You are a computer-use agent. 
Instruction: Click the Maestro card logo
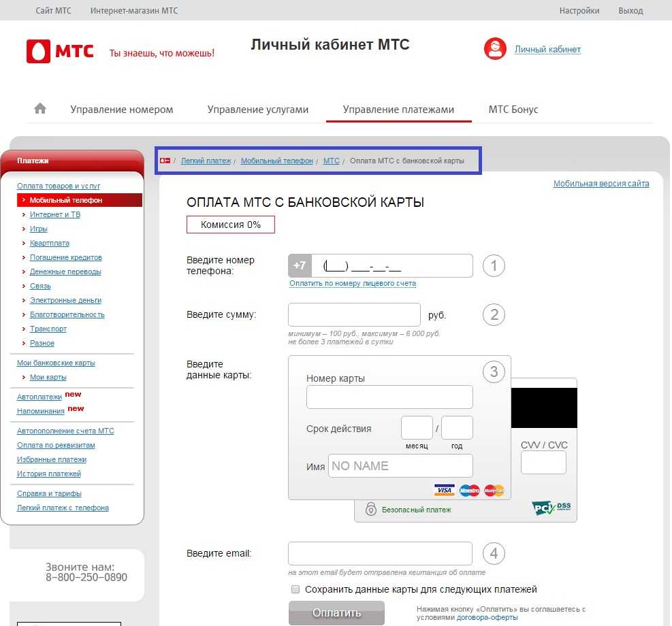[469, 491]
